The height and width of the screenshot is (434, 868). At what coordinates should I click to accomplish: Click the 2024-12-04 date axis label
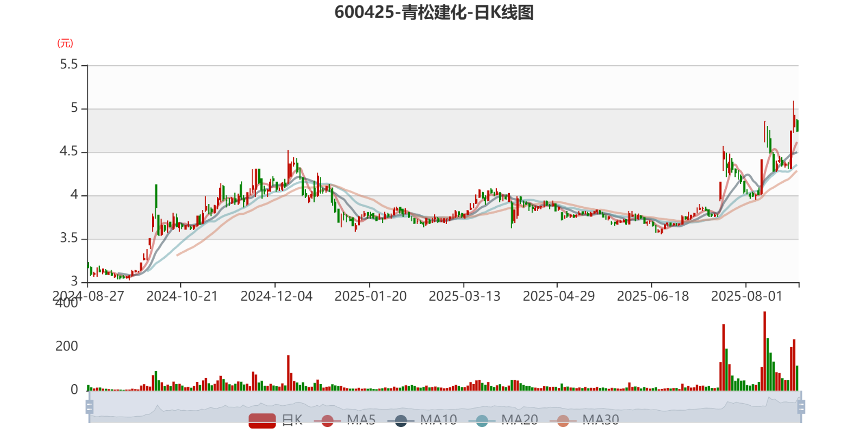pyautogui.click(x=276, y=296)
